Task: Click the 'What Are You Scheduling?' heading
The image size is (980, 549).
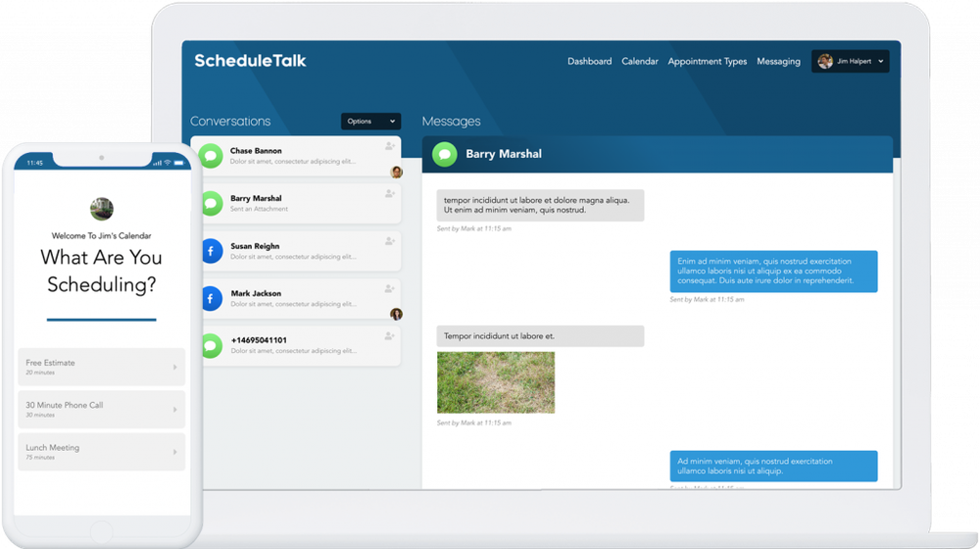Action: (x=101, y=271)
